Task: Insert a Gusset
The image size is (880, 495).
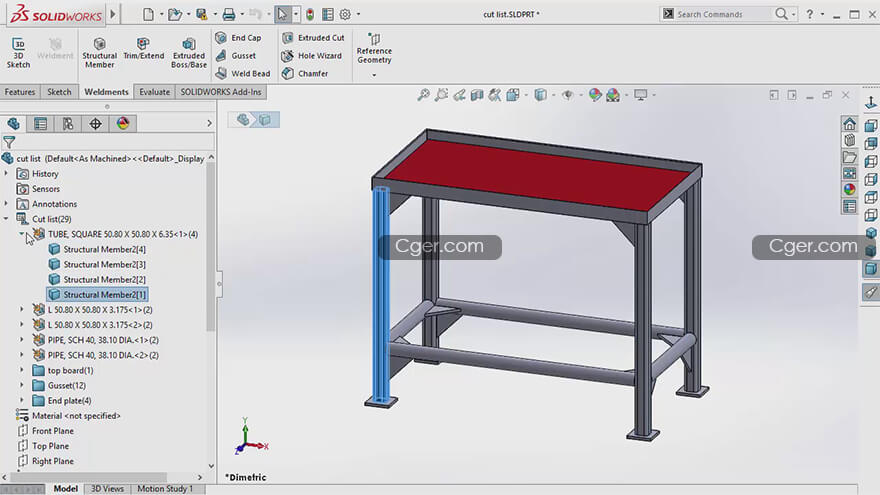Action: (236, 56)
